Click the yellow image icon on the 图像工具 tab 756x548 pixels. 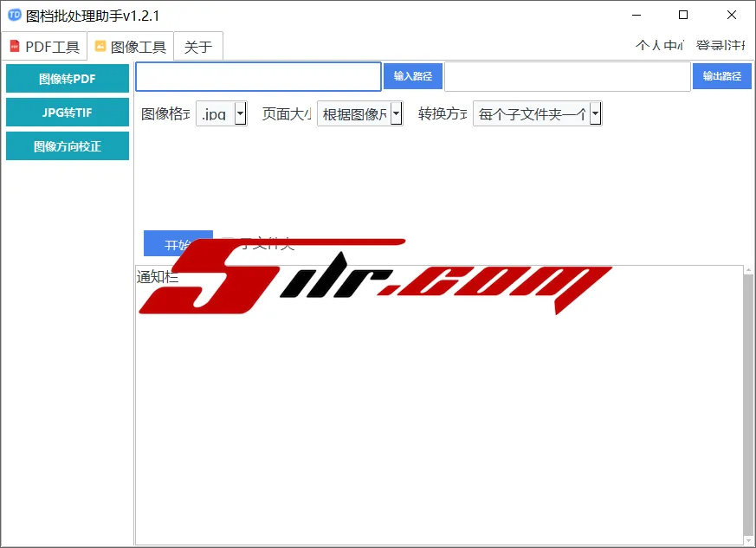pyautogui.click(x=100, y=46)
